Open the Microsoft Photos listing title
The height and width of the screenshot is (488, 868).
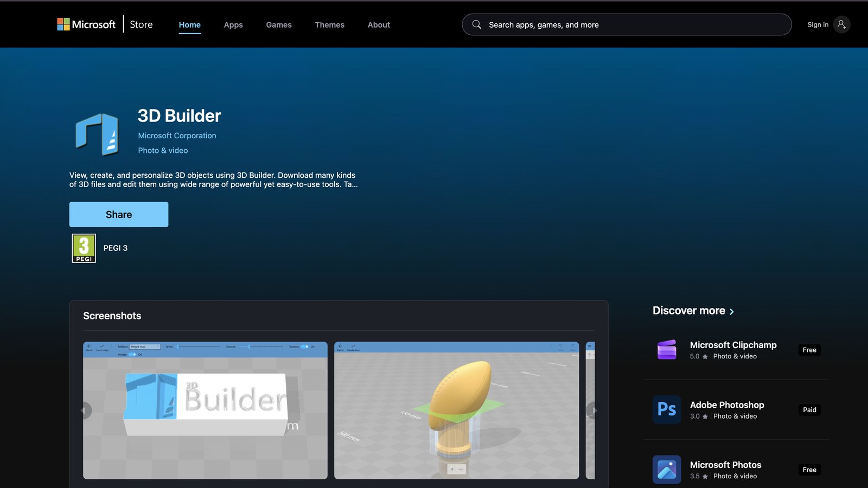coord(725,465)
